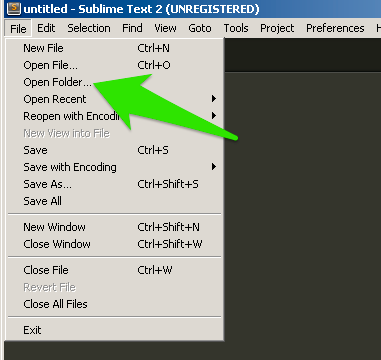
Task: Click Open File... entry
Action: coord(114,65)
